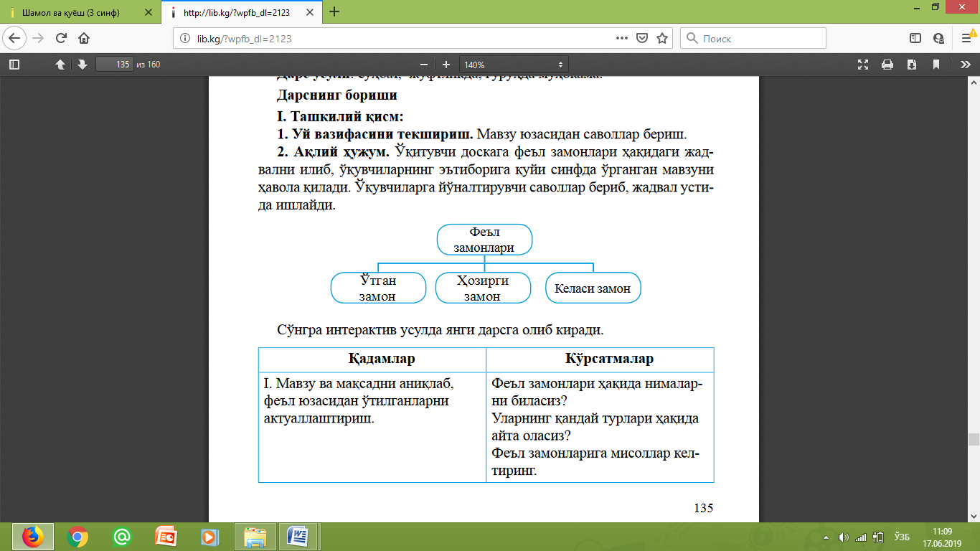The height and width of the screenshot is (551, 980).
Task: Click the Феъл замонлари diagram box
Action: click(x=484, y=239)
